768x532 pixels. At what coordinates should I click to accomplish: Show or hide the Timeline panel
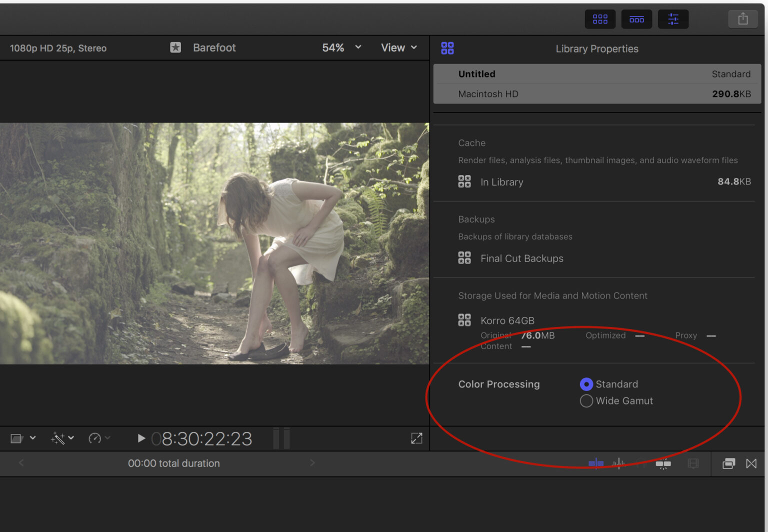pos(636,19)
